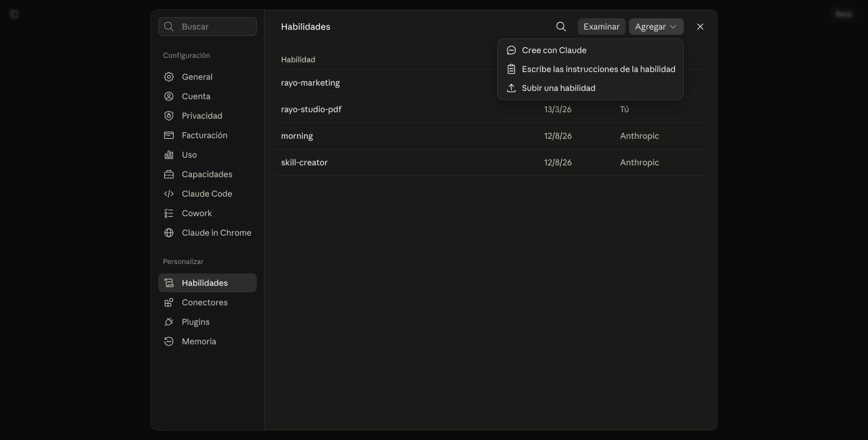
Task: Click the magnifier icon in the Buscar field
Action: [169, 27]
